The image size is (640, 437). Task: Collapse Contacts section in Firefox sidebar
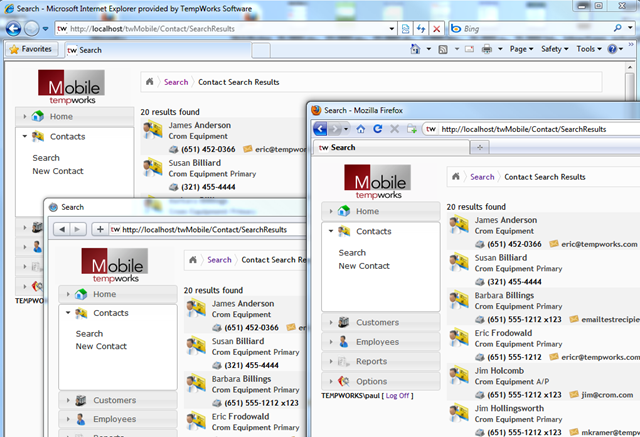click(x=380, y=231)
